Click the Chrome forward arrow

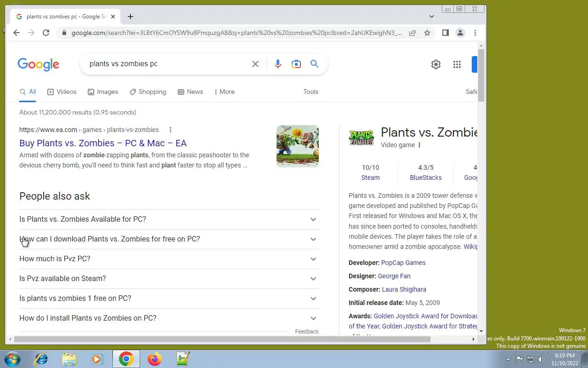pos(31,33)
